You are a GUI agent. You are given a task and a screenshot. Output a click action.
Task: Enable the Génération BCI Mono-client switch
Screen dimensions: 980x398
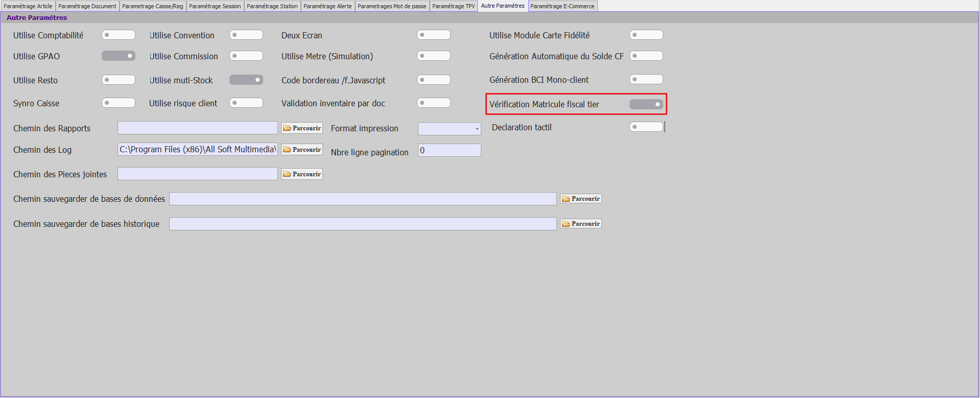click(x=646, y=79)
